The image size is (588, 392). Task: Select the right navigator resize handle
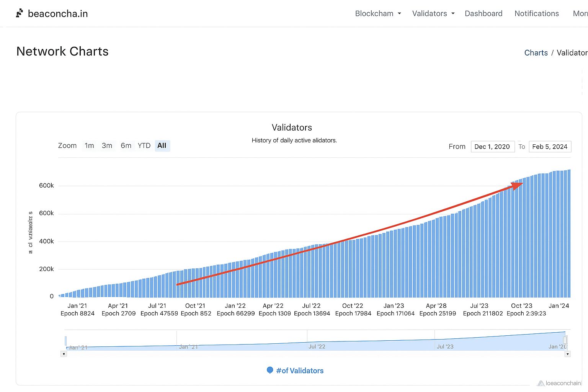(565, 341)
